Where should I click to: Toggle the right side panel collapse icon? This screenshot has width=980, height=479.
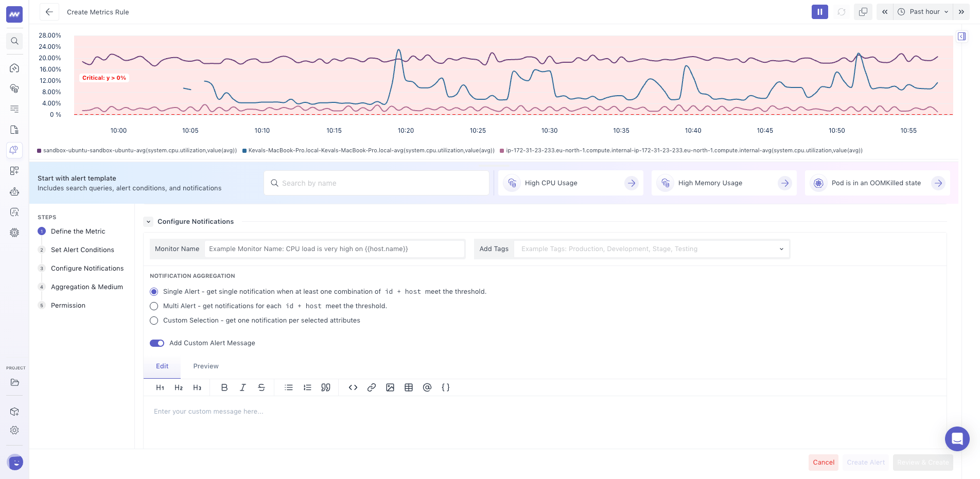(x=961, y=37)
